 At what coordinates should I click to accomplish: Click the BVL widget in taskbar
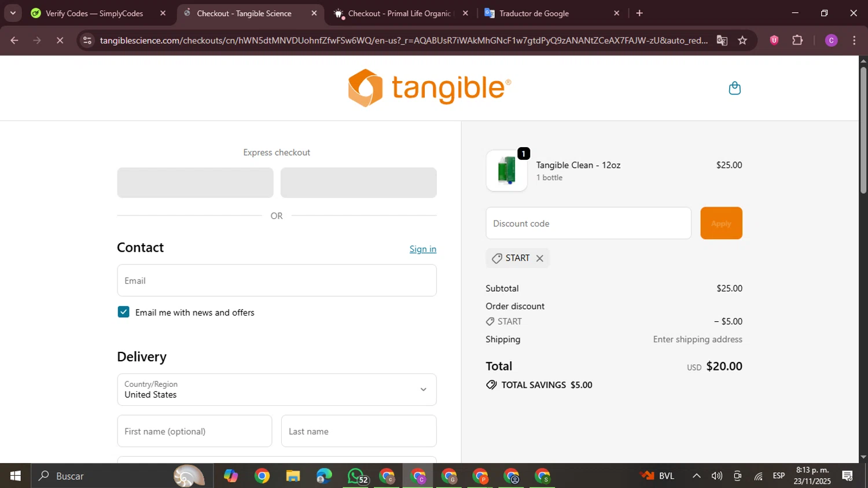tap(657, 476)
